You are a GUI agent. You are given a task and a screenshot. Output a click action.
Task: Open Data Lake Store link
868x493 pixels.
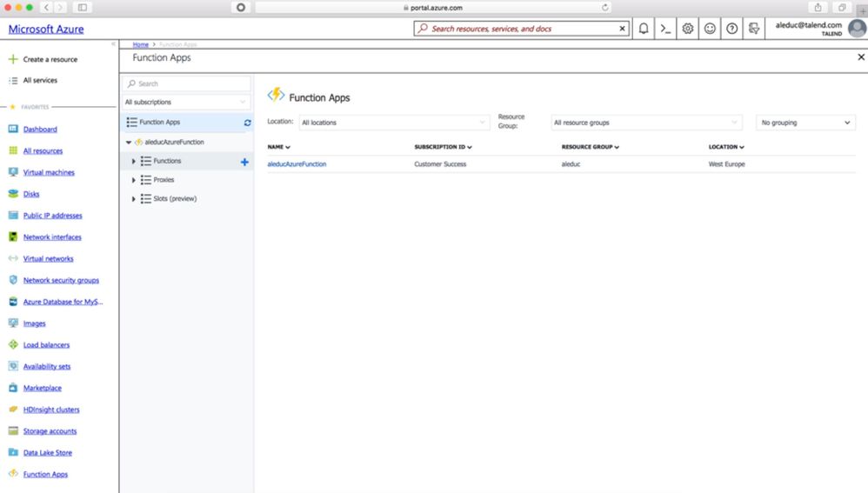pos(48,453)
